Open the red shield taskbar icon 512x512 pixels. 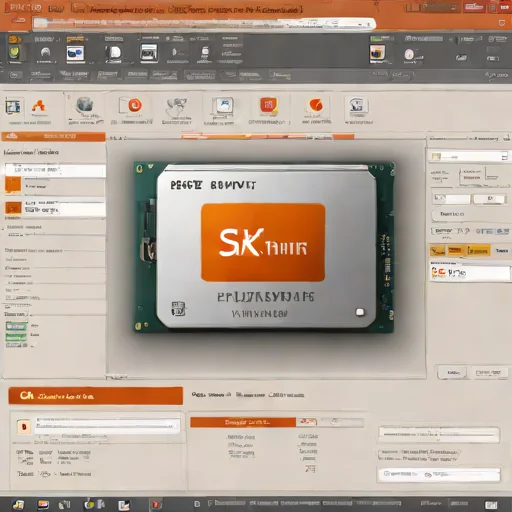coord(155,505)
